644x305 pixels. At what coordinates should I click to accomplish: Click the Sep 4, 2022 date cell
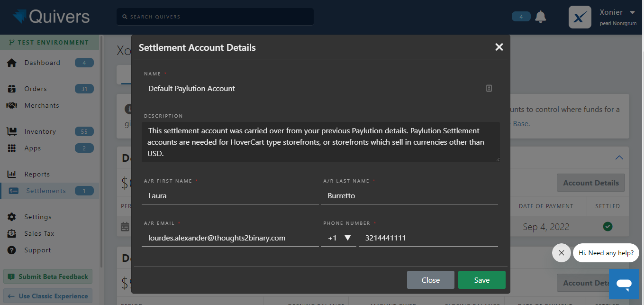tap(546, 227)
